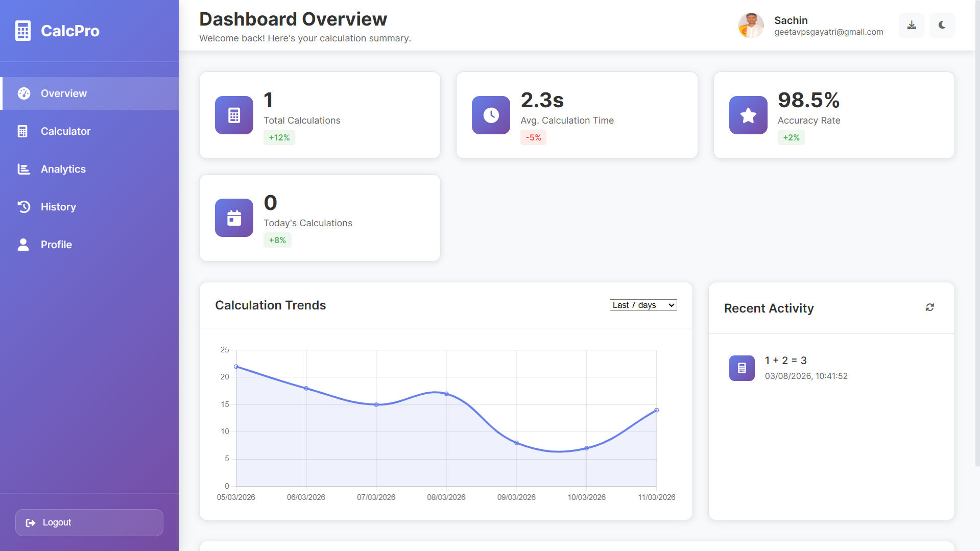Click the CalcPro calculator logo icon
Viewport: 980px width, 551px height.
pos(23,31)
